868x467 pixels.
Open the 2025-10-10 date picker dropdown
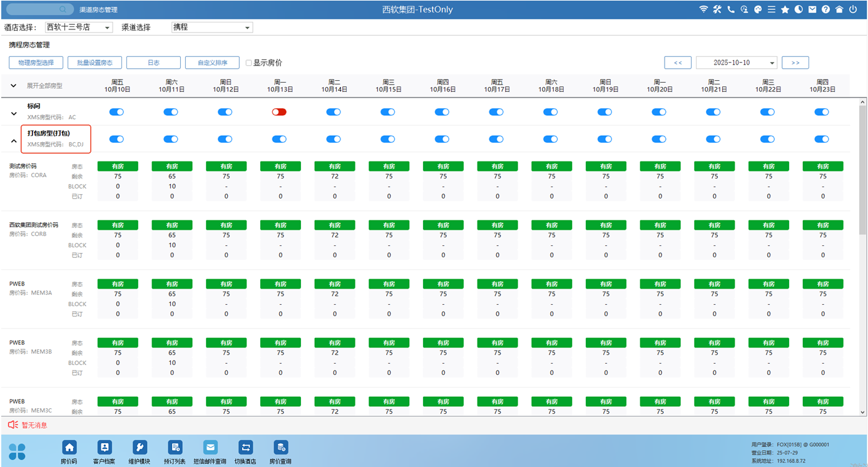(736, 63)
